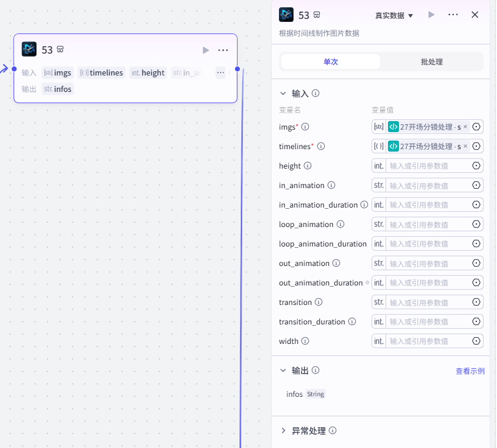Click the tag icon beside canvas node 53 title
This screenshot has width=497, height=448.
(x=60, y=49)
